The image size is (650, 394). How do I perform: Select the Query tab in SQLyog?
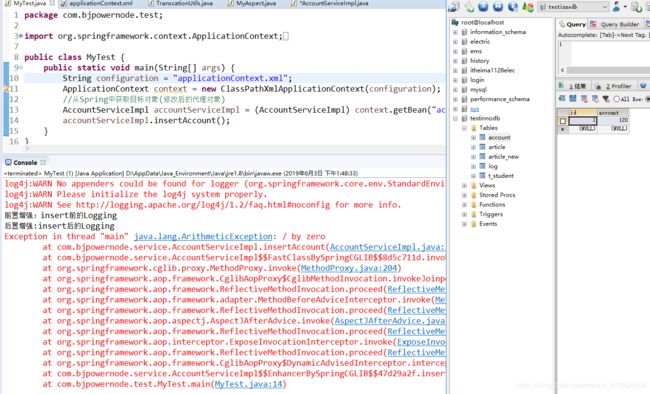(572, 24)
